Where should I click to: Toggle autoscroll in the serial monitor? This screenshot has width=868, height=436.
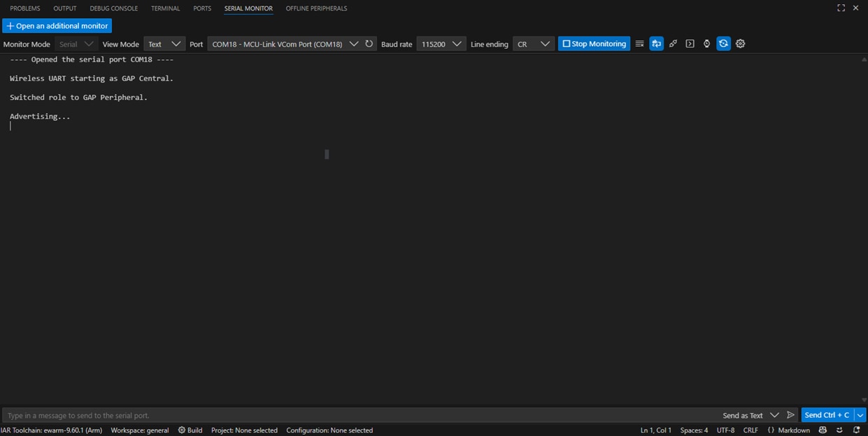tap(656, 43)
